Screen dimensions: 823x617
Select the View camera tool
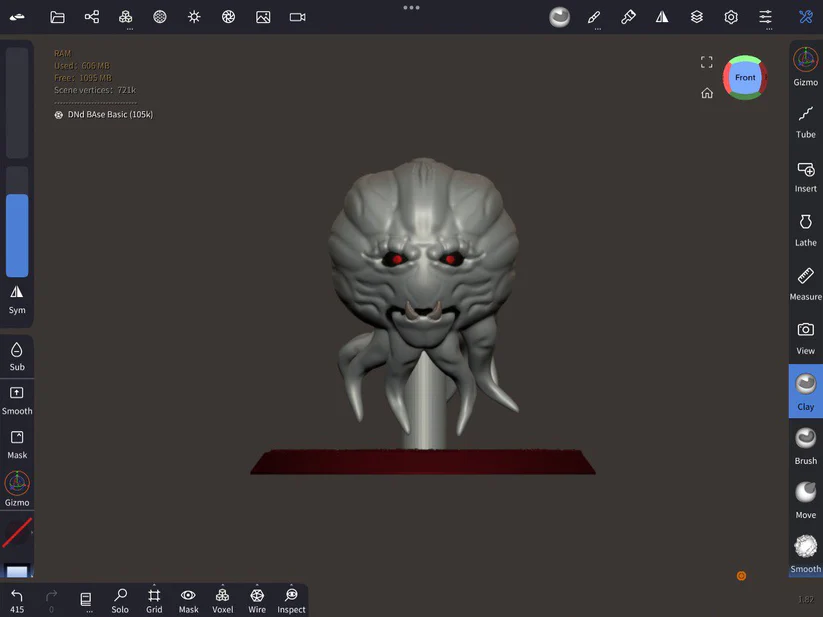(806, 339)
